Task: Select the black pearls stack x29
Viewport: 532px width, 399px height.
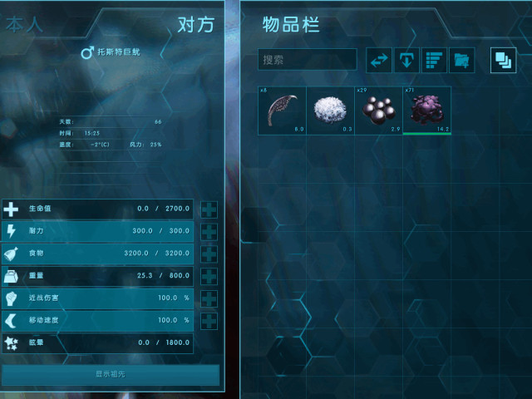Action: click(x=379, y=111)
